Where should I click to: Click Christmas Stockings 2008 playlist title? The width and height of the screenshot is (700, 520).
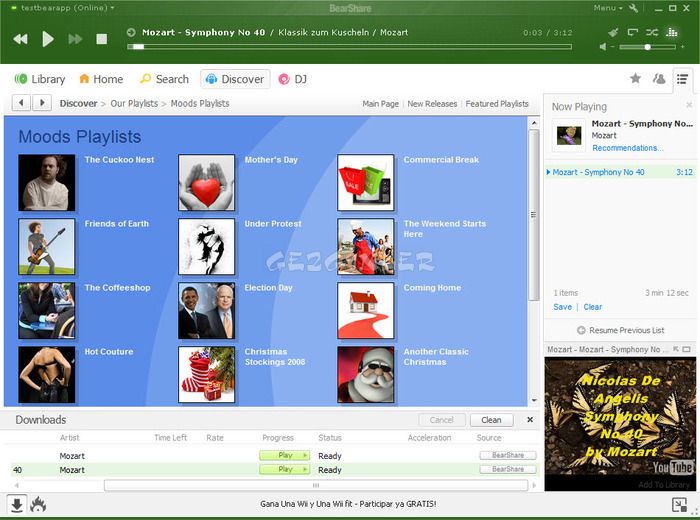point(275,357)
